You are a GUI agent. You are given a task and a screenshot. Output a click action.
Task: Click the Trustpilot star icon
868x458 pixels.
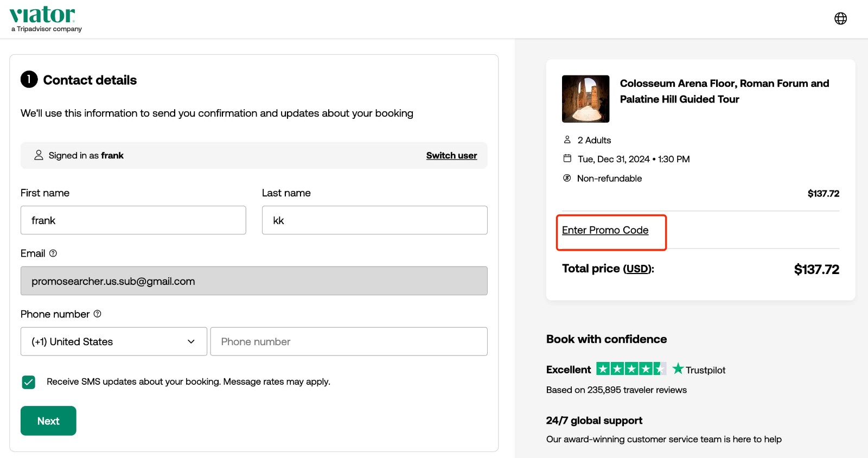(678, 369)
